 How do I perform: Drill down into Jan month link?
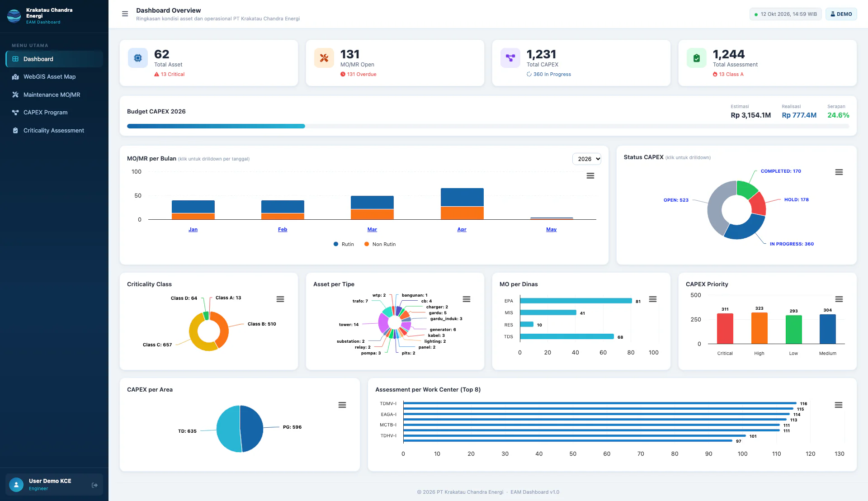click(193, 230)
